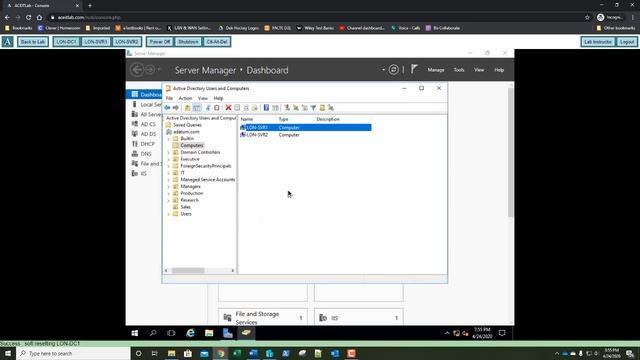This screenshot has width=640, height=360.
Task: Open the View menu in ADUC
Action: tap(202, 98)
